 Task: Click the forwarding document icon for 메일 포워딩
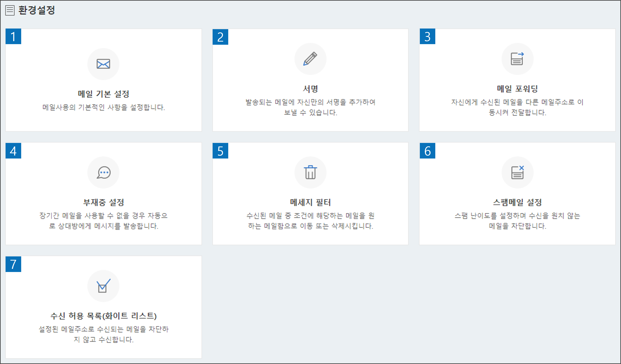click(517, 59)
